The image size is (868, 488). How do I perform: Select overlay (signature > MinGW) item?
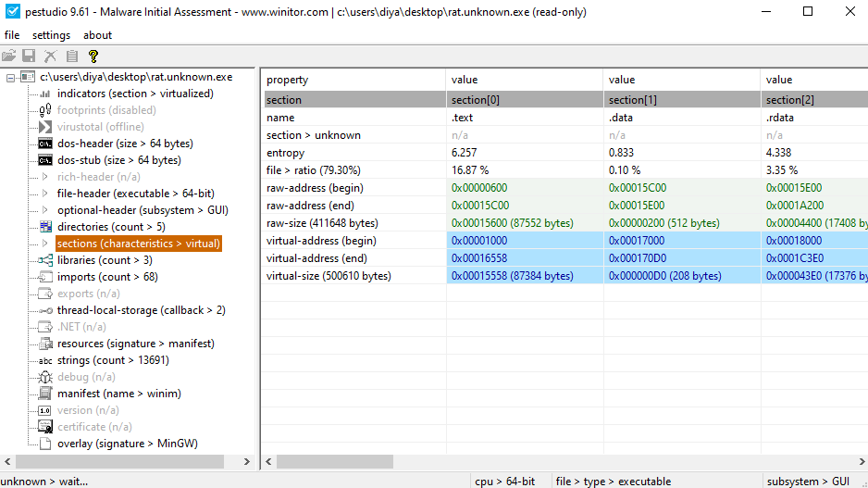coord(128,444)
